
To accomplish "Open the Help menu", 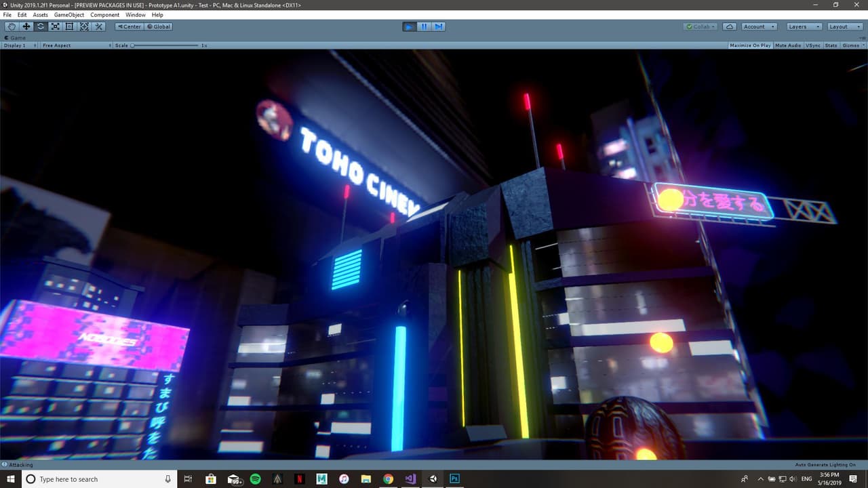I will coord(157,15).
